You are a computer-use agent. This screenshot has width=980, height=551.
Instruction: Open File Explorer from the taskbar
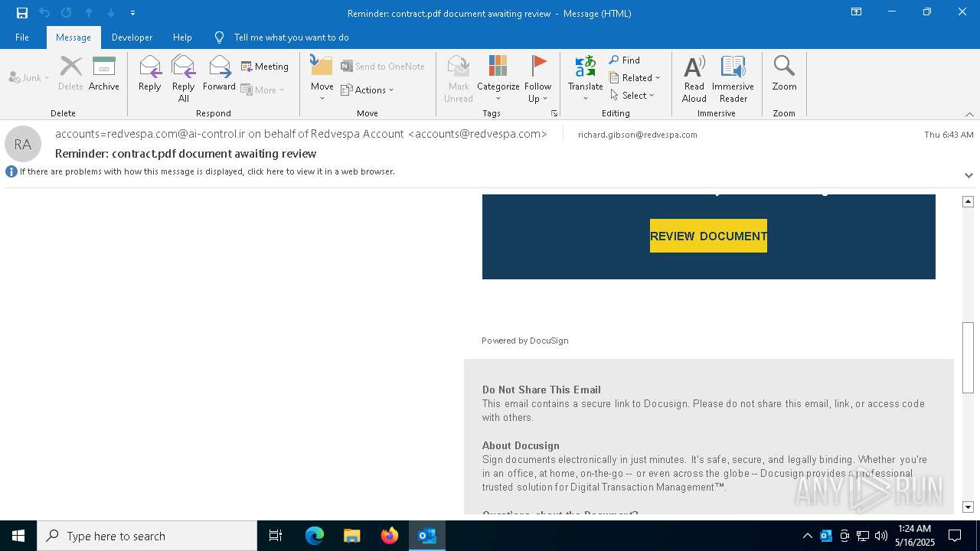tap(351, 536)
